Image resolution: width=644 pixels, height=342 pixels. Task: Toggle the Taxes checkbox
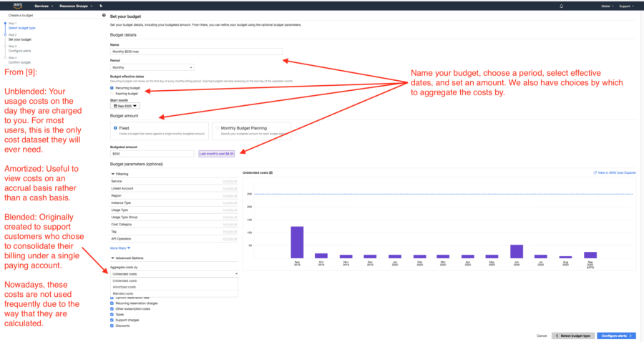pos(112,315)
